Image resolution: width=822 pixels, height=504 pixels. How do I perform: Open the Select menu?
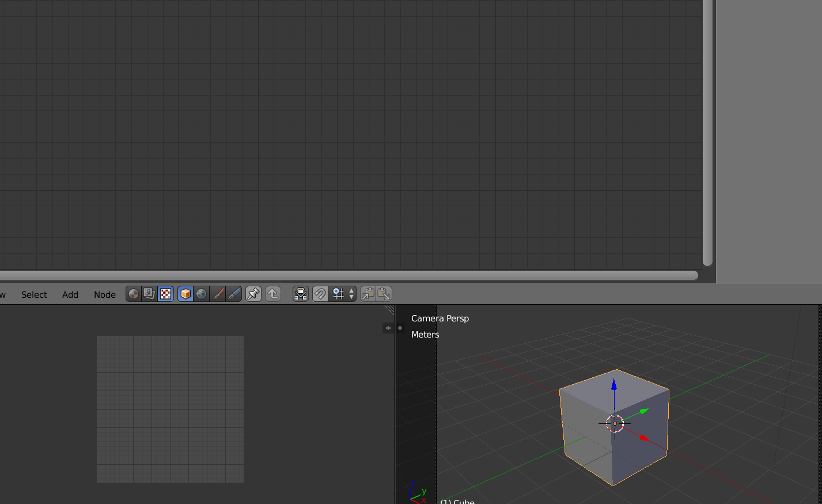click(34, 294)
